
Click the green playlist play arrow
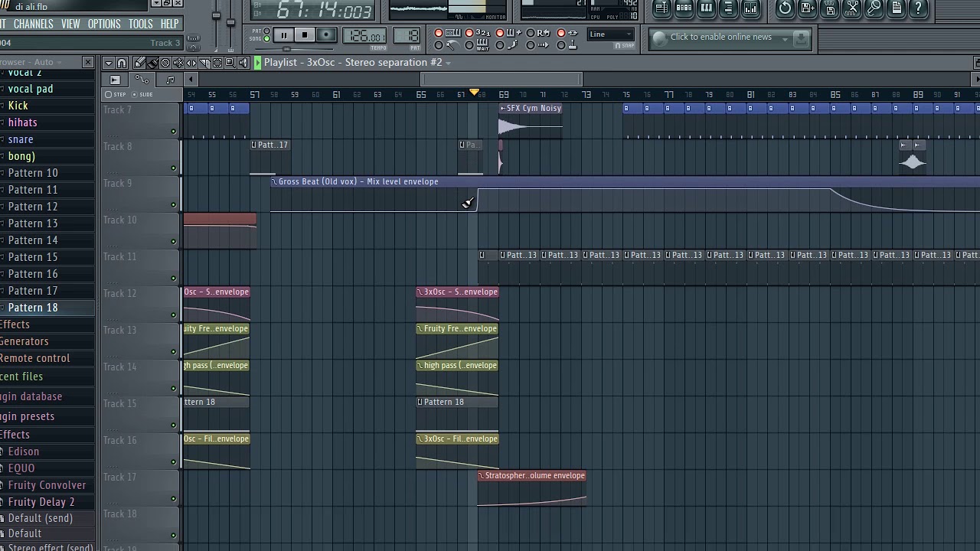click(258, 63)
